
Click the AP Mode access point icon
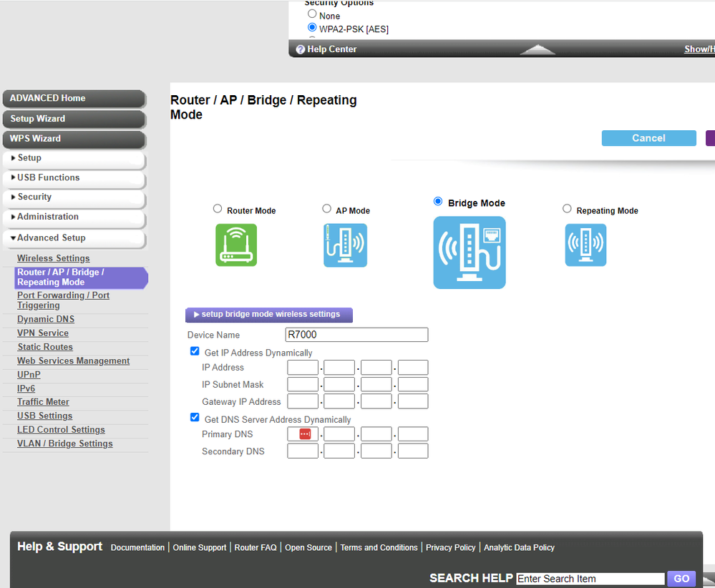345,245
